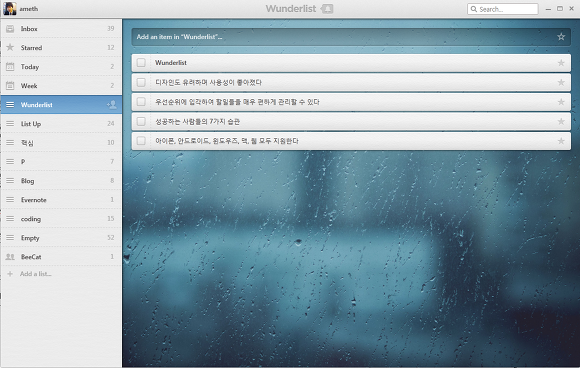Open notifications bell next to Wunderlist title
The width and height of the screenshot is (580, 368).
tap(327, 9)
